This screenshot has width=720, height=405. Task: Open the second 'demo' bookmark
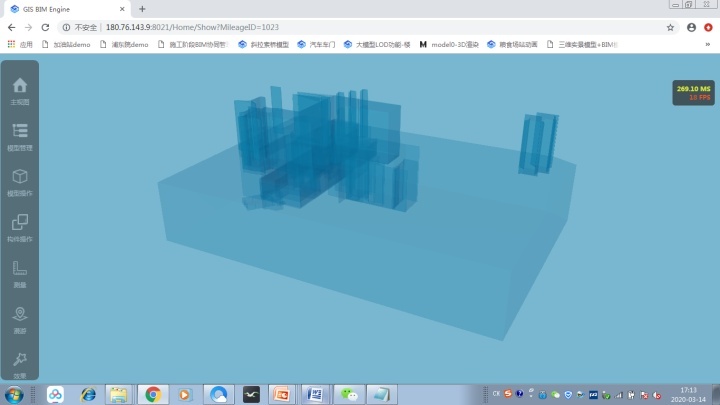[124, 45]
